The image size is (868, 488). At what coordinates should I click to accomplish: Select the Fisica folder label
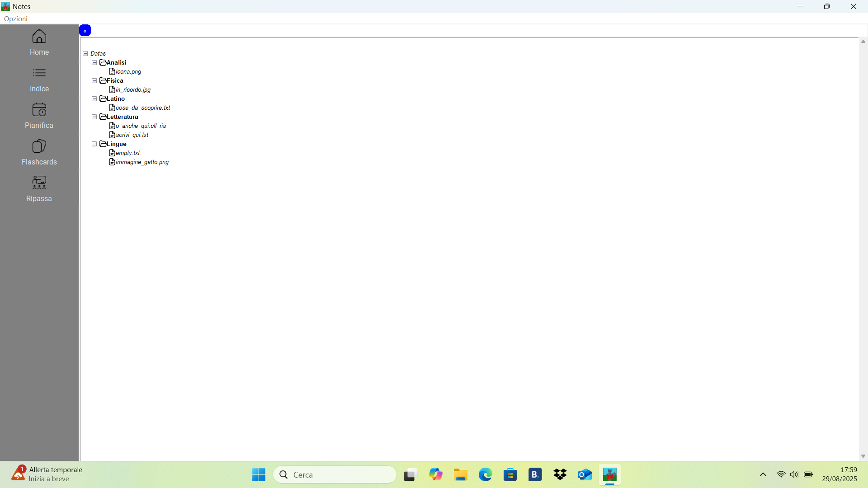point(115,81)
